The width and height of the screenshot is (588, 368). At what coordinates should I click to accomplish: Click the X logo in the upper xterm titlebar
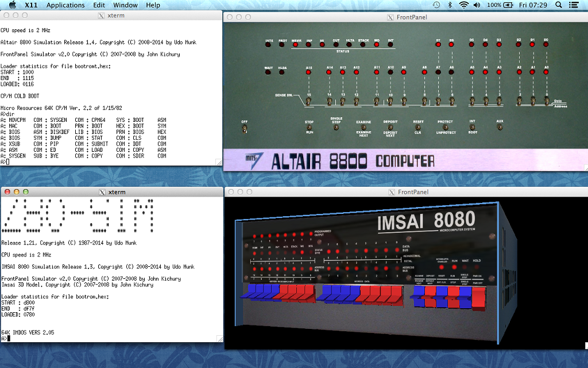pyautogui.click(x=100, y=15)
